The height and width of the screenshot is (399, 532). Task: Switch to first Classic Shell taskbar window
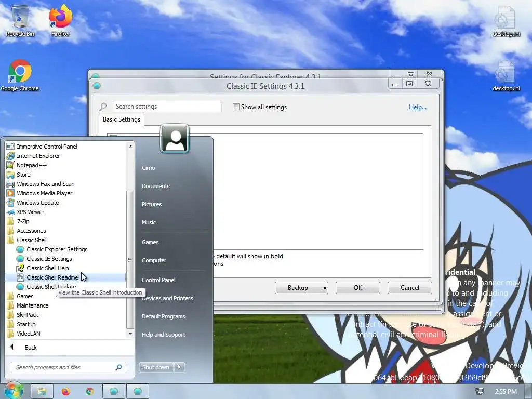point(114,391)
